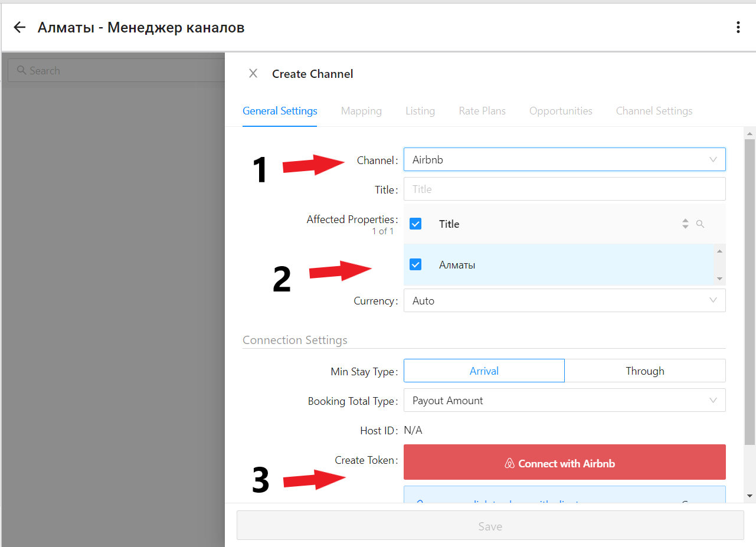Screen dimensions: 756x547
Task: Switch to the General Settings tab
Action: (280, 111)
